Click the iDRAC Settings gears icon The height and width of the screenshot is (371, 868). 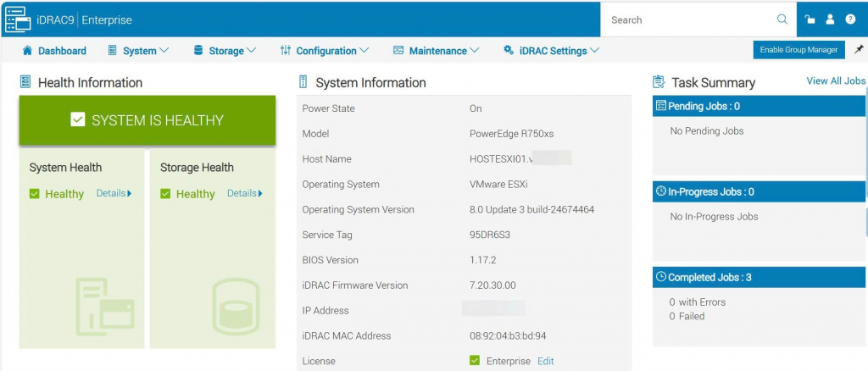pyautogui.click(x=509, y=50)
